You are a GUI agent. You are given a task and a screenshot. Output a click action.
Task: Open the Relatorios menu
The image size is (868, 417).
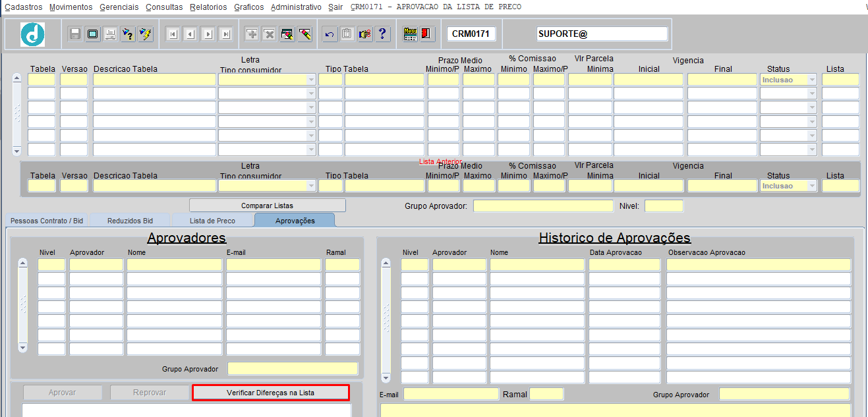point(208,7)
